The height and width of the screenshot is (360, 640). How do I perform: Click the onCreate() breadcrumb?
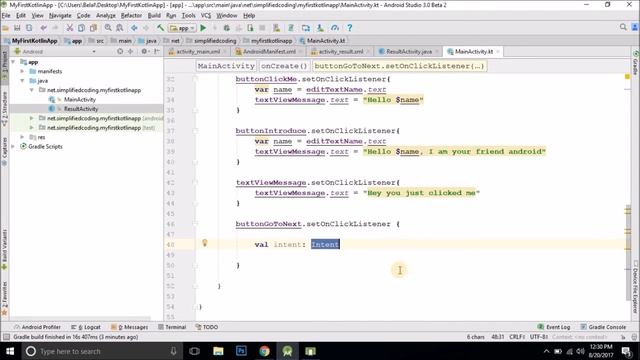point(284,66)
